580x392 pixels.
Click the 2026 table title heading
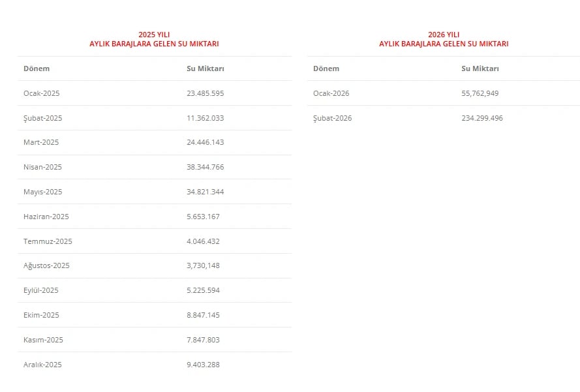click(x=444, y=39)
